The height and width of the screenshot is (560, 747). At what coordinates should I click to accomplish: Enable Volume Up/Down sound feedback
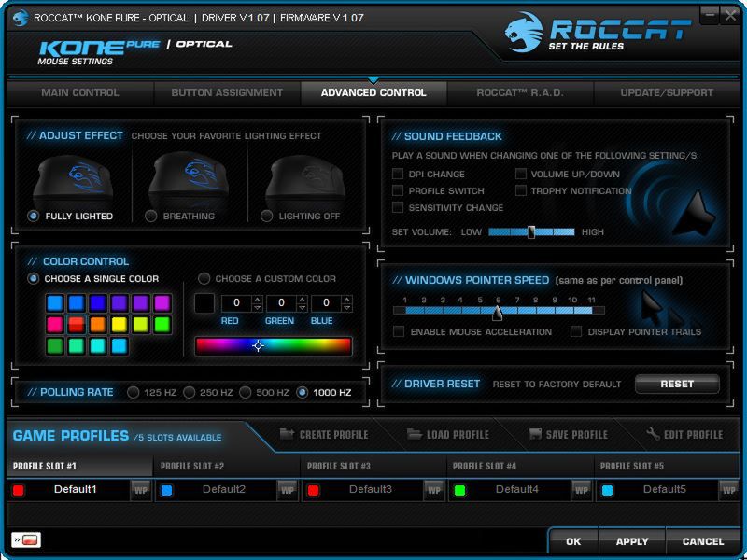[521, 174]
